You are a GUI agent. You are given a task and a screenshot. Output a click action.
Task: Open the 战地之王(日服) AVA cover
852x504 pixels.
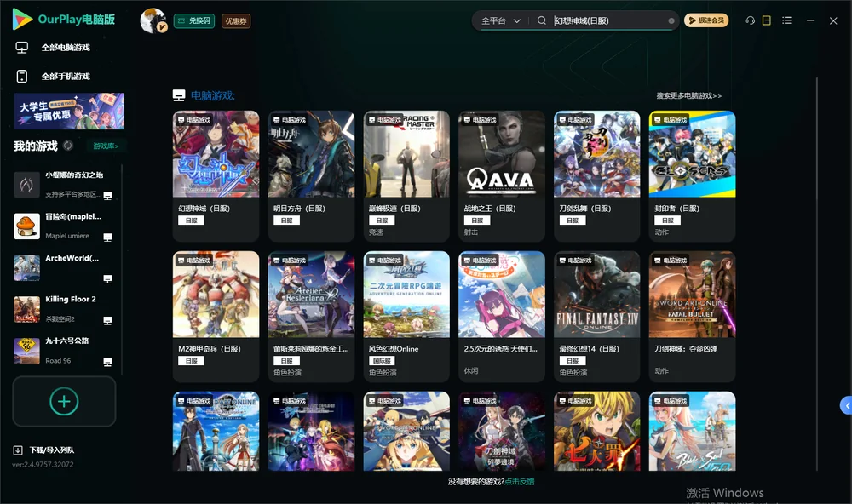502,154
